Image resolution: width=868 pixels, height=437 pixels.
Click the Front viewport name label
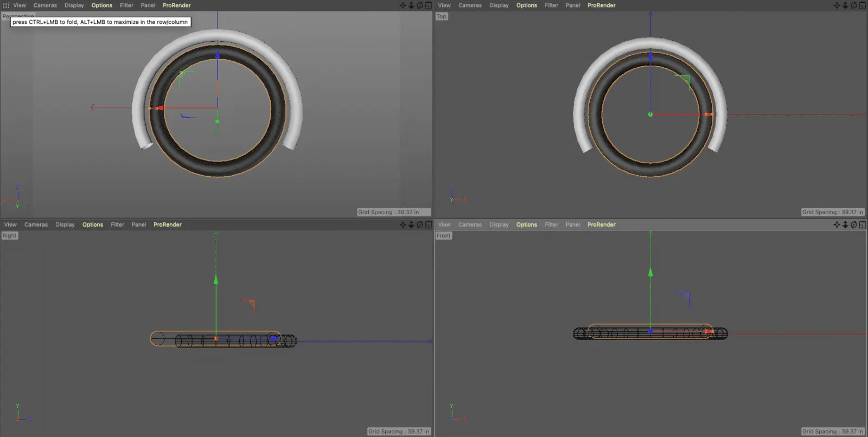(x=443, y=236)
